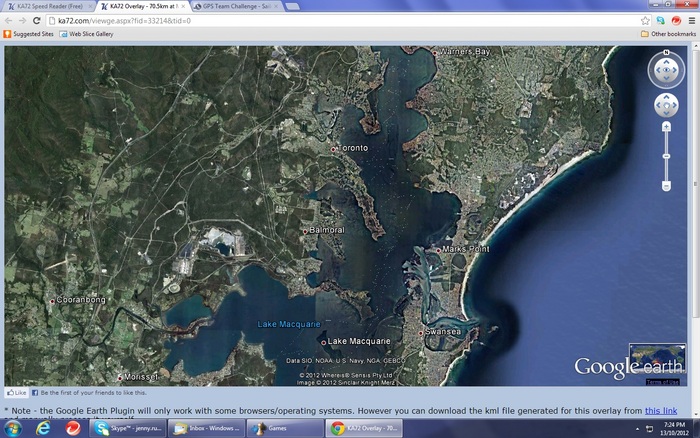Click the zoom in plus button
This screenshot has height=438, width=700.
click(x=666, y=127)
